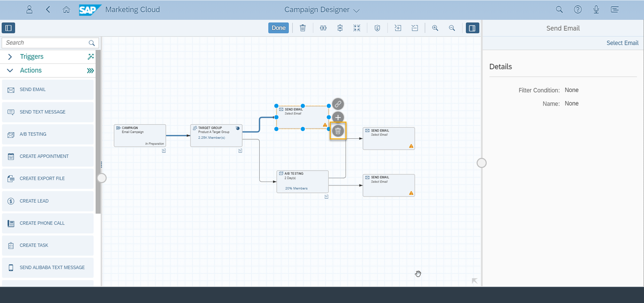Click the Select Email link
644x303 pixels.
[622, 43]
